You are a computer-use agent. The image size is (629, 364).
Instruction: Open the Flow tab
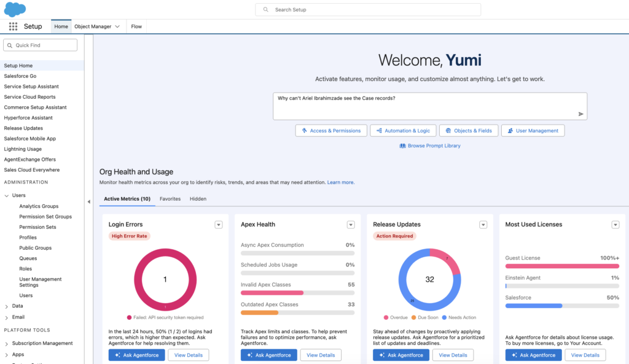pos(136,26)
